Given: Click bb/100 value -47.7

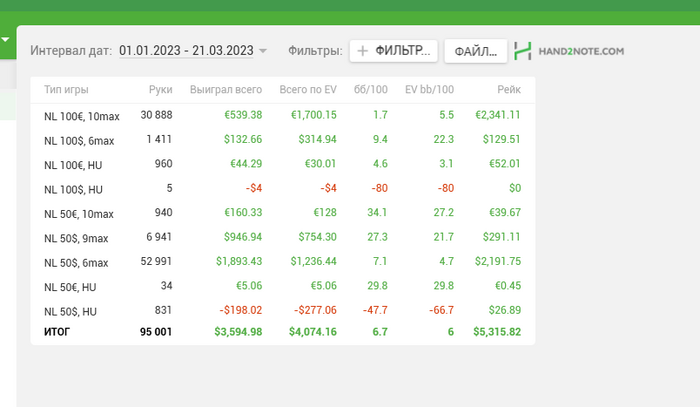Looking at the screenshot, I should [x=375, y=310].
